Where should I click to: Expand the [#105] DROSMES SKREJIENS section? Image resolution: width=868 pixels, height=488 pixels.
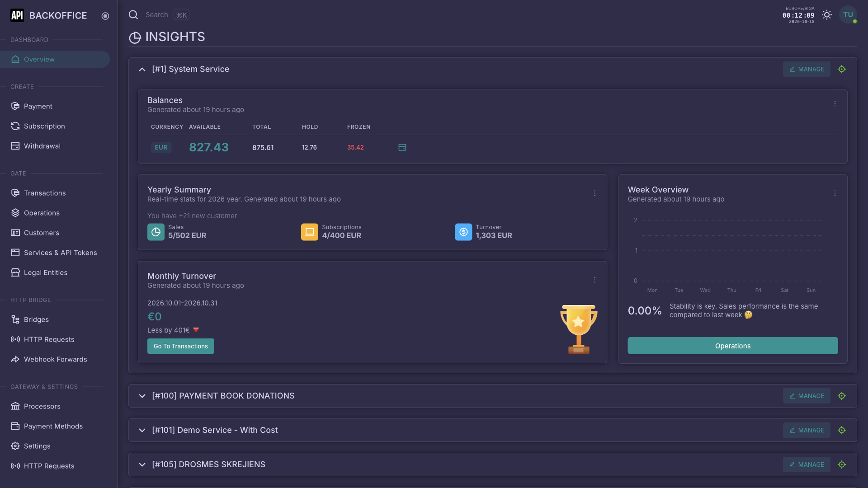pos(142,465)
